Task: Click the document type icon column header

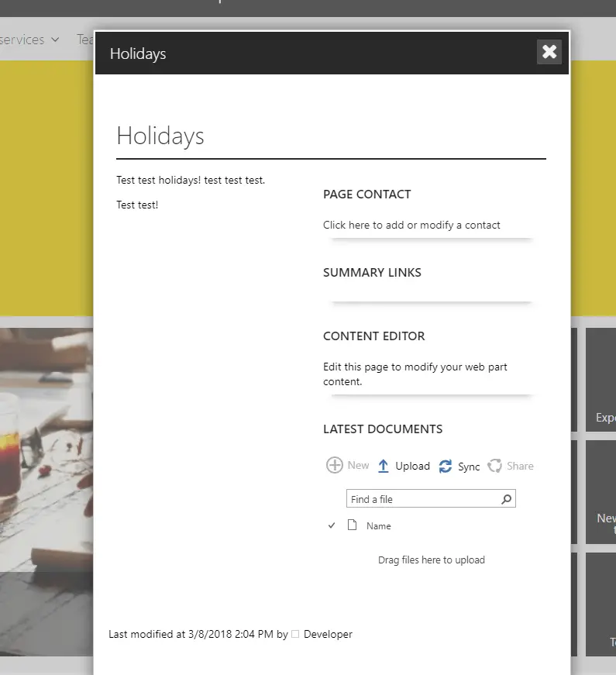Action: click(353, 525)
